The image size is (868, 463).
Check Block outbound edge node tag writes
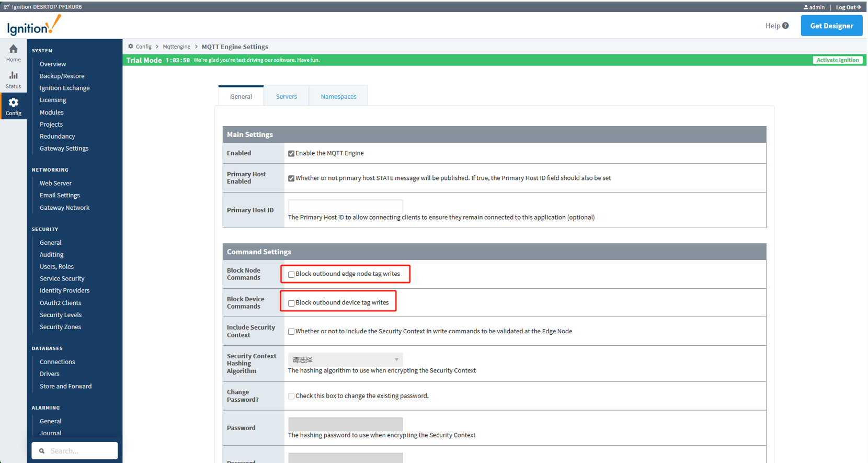point(291,275)
